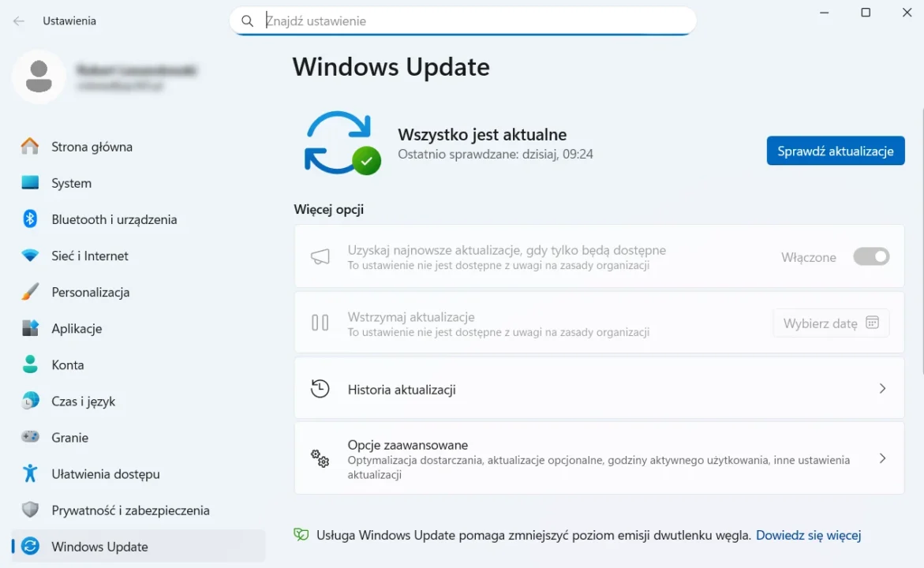Click the Windows Update sidebar sync icon
This screenshot has height=568, width=924.
(30, 546)
